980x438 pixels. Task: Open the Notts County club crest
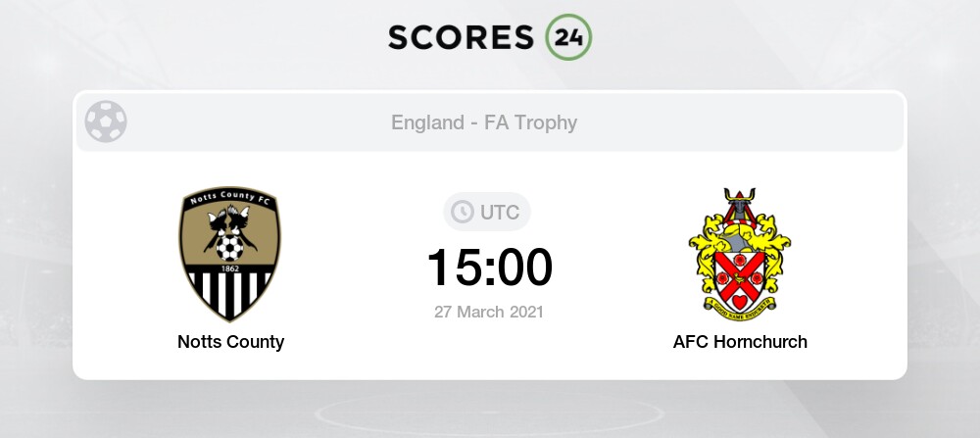click(x=230, y=255)
